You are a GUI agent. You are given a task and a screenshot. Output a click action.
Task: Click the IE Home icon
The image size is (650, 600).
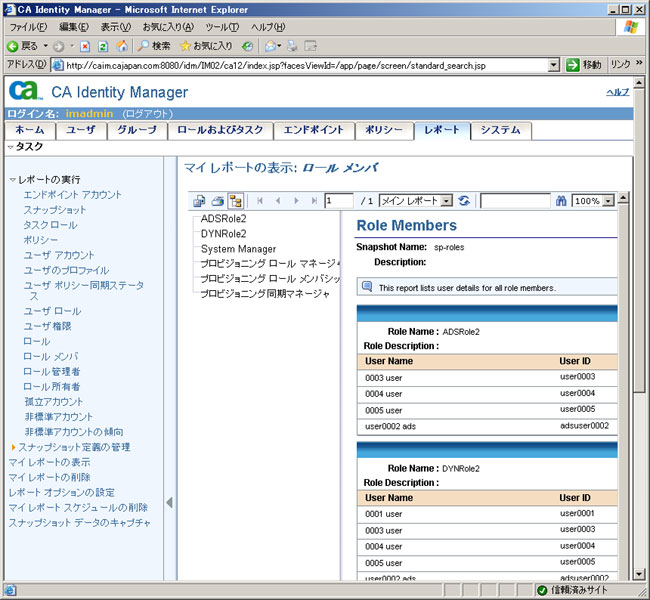(122, 46)
